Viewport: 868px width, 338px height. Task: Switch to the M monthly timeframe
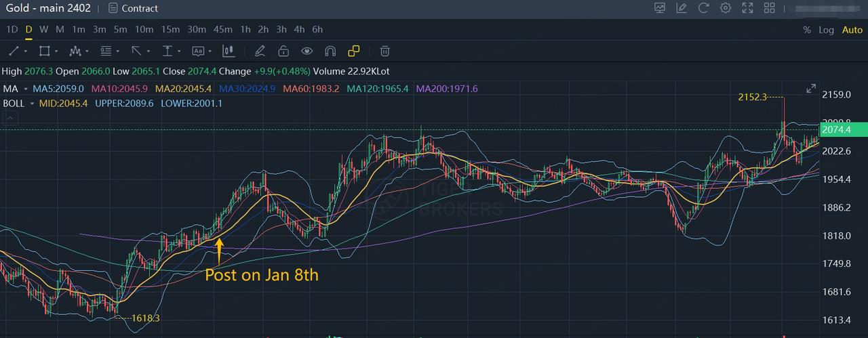60,30
